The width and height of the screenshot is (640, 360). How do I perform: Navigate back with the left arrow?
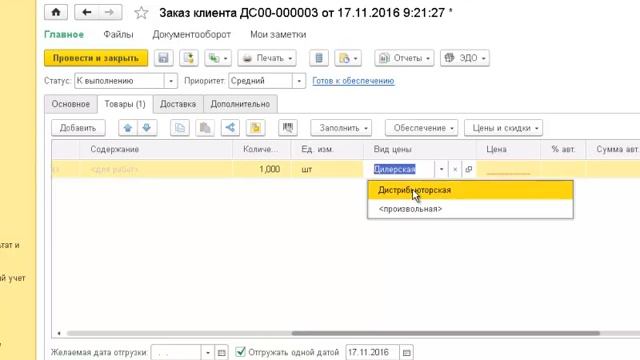(87, 12)
